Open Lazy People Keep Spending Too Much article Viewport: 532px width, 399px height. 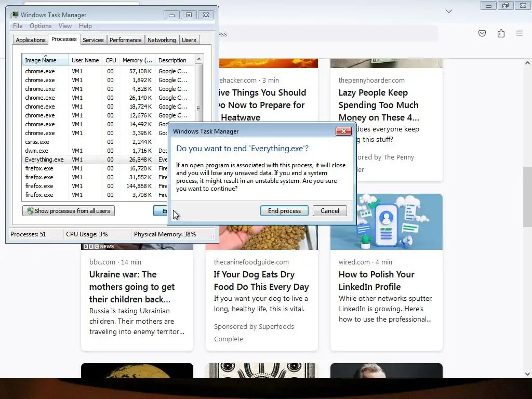pyautogui.click(x=379, y=105)
